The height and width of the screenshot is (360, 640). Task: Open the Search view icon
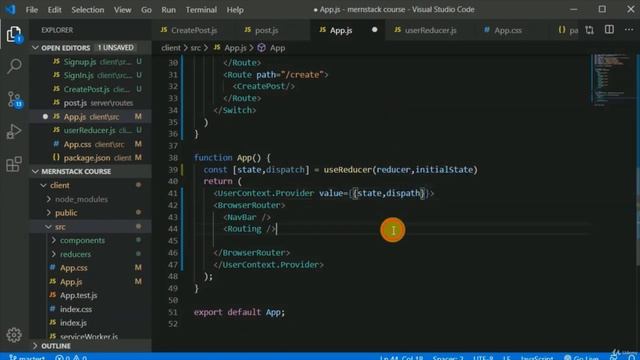14,66
